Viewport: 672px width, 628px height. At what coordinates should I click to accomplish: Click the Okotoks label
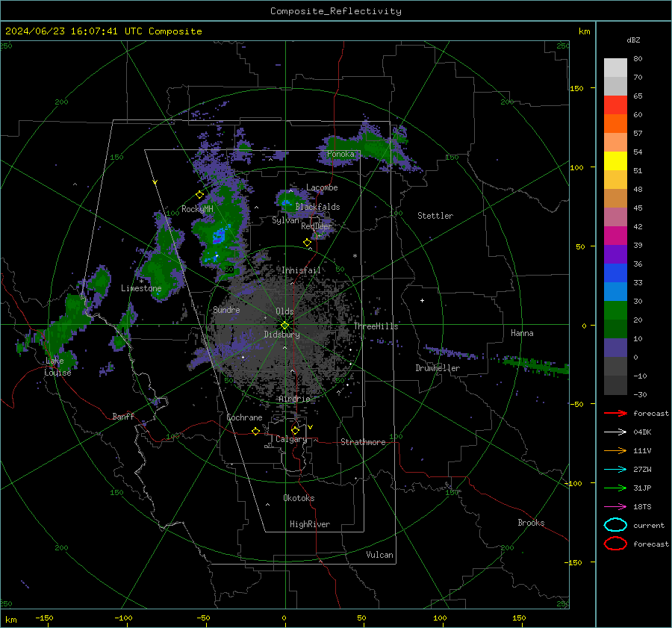click(x=299, y=498)
